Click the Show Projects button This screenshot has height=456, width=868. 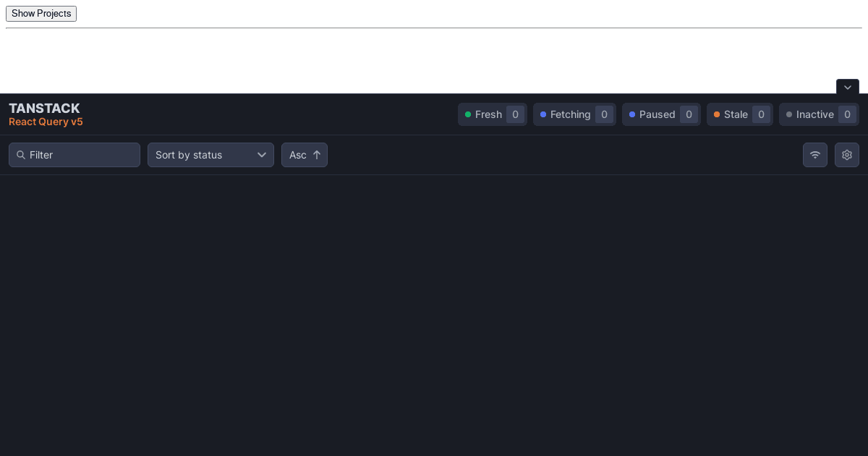[41, 13]
